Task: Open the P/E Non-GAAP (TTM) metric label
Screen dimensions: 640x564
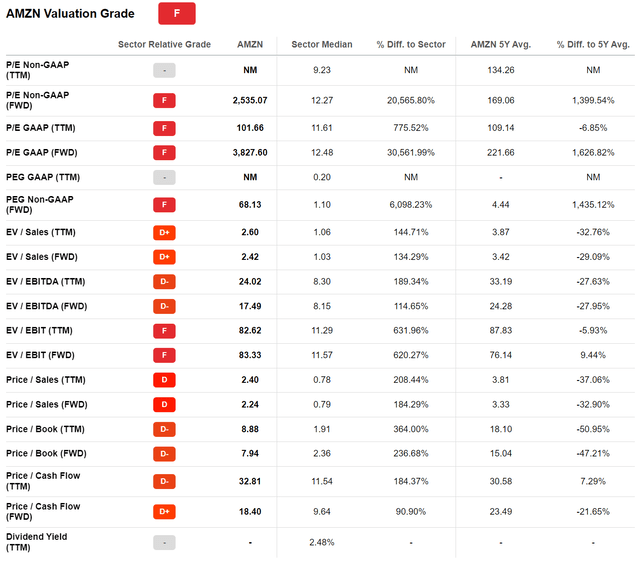Action: (x=38, y=70)
